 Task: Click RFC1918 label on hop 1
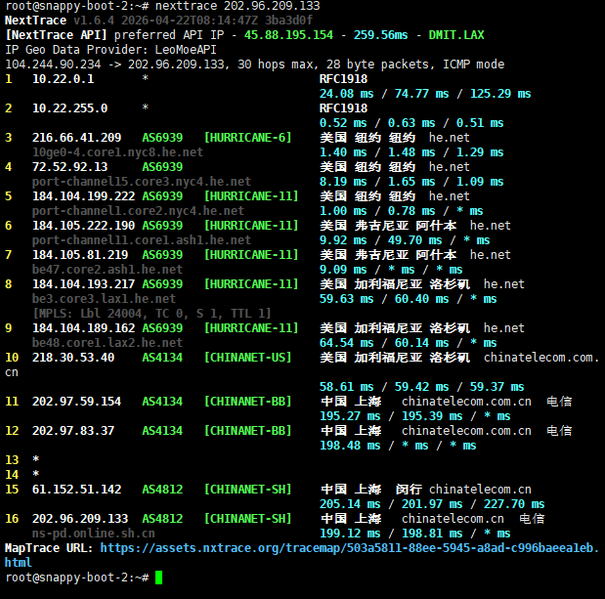pos(343,79)
